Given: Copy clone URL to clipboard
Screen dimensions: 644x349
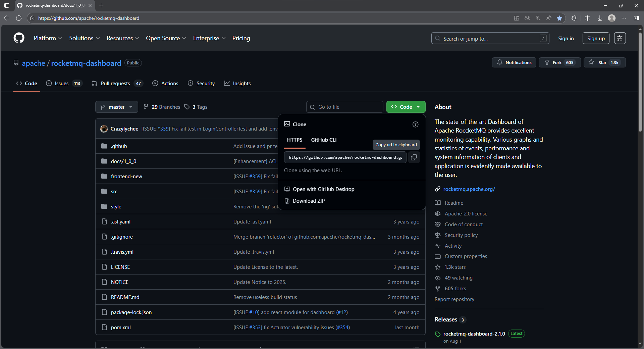Looking at the screenshot, I should pos(414,157).
